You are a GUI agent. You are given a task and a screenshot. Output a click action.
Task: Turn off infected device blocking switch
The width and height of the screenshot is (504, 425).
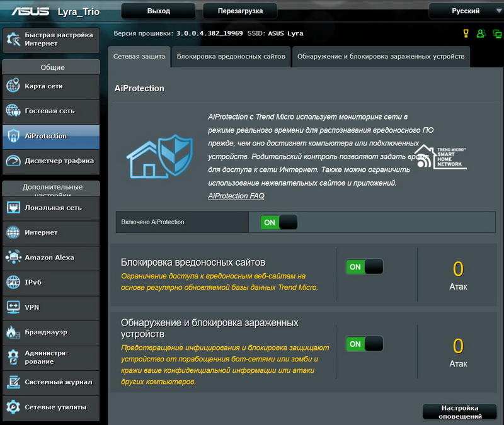tap(364, 344)
